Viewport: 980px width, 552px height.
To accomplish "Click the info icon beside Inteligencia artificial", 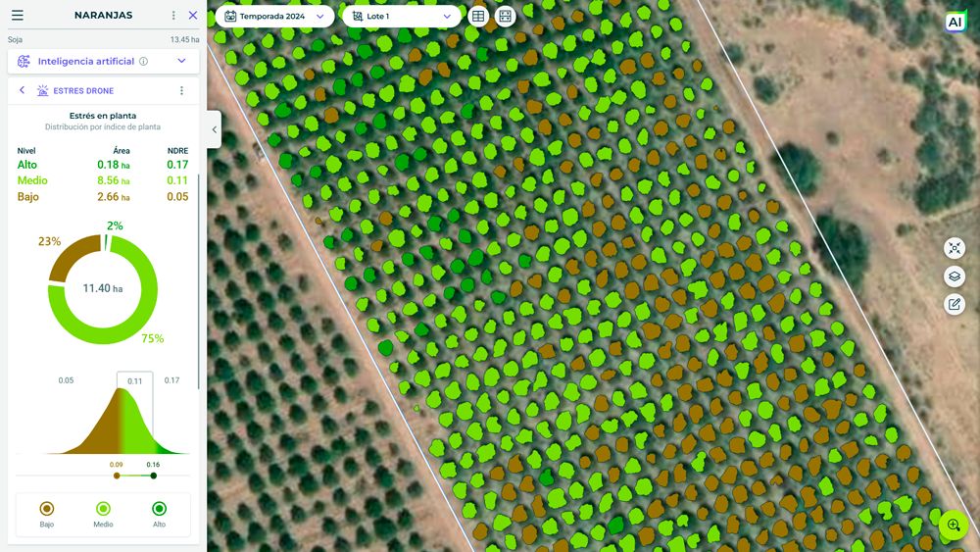I will pos(143,61).
